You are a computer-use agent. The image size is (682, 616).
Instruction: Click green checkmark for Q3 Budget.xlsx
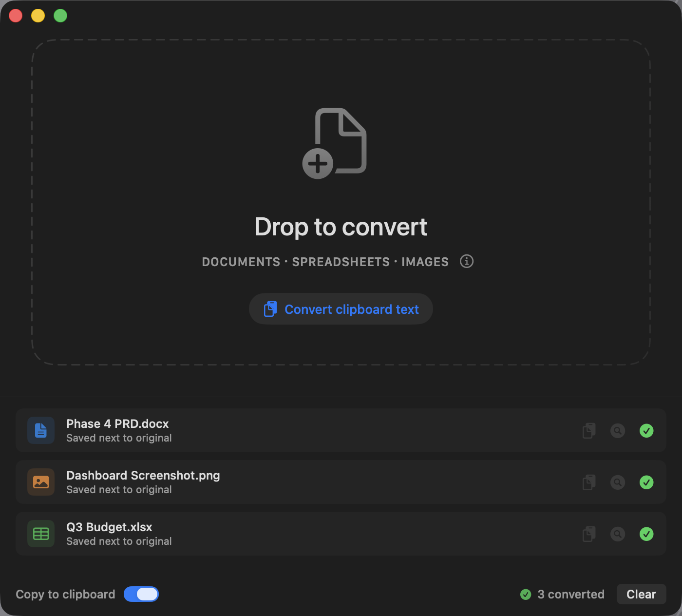[646, 534]
